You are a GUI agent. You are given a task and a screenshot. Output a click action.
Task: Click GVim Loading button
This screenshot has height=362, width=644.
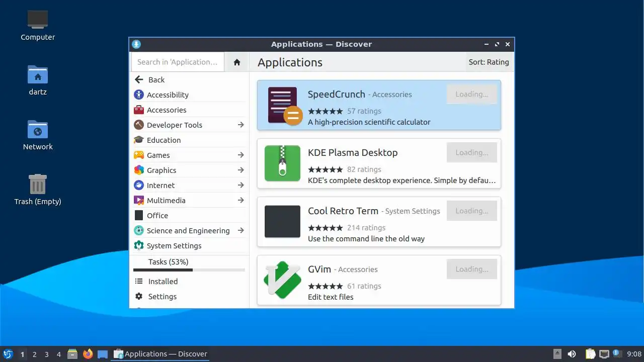coord(472,269)
